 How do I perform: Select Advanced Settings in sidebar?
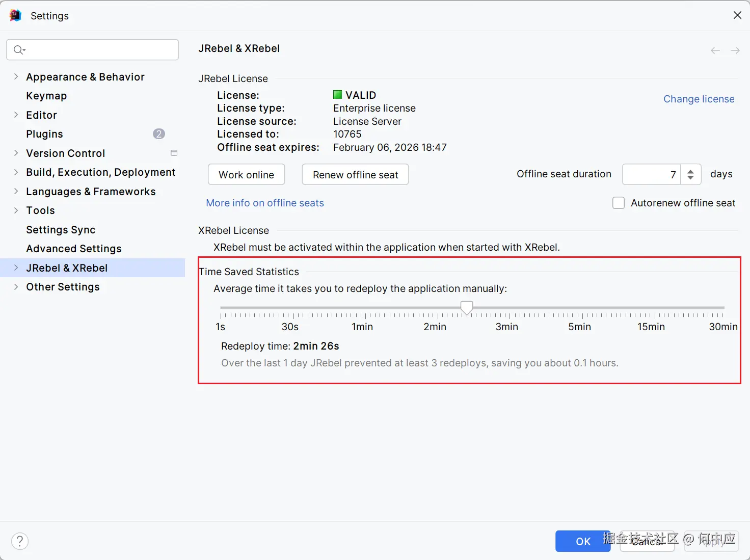(x=74, y=249)
